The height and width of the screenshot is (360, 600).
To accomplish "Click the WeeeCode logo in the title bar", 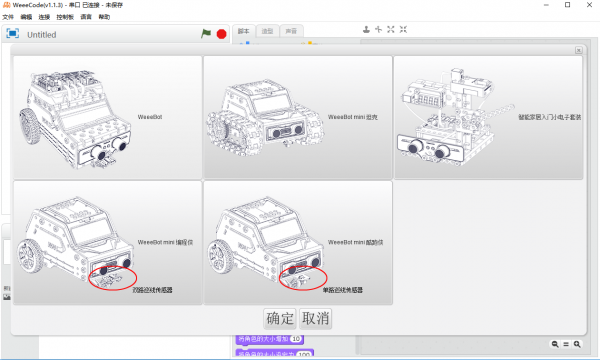I will pos(7,5).
